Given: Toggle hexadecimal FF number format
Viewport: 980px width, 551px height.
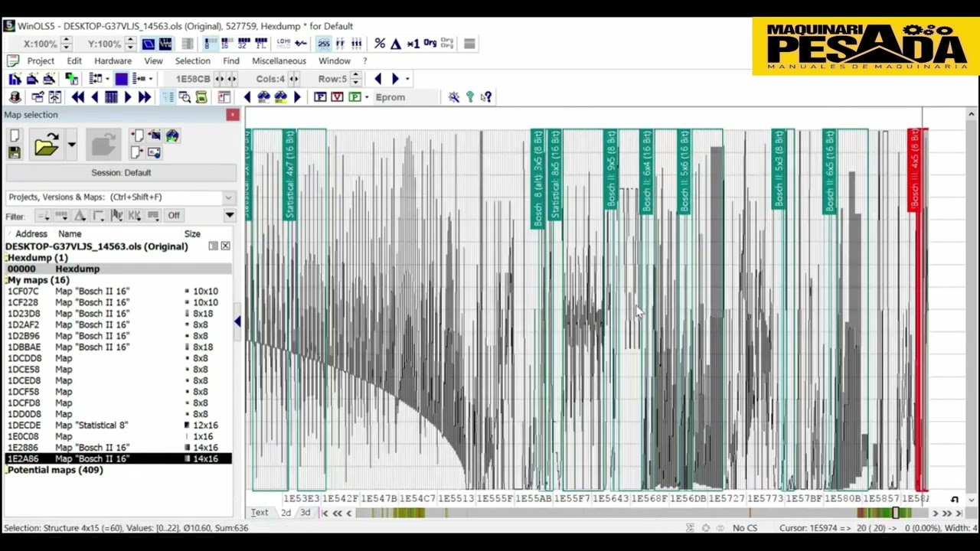Looking at the screenshot, I should [340, 44].
